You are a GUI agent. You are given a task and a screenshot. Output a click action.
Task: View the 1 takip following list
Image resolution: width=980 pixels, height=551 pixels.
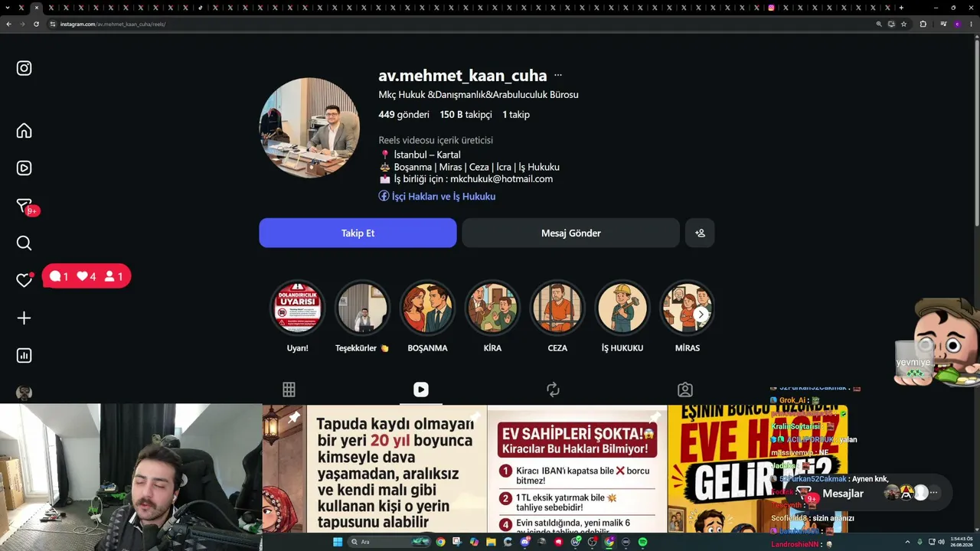[516, 115]
